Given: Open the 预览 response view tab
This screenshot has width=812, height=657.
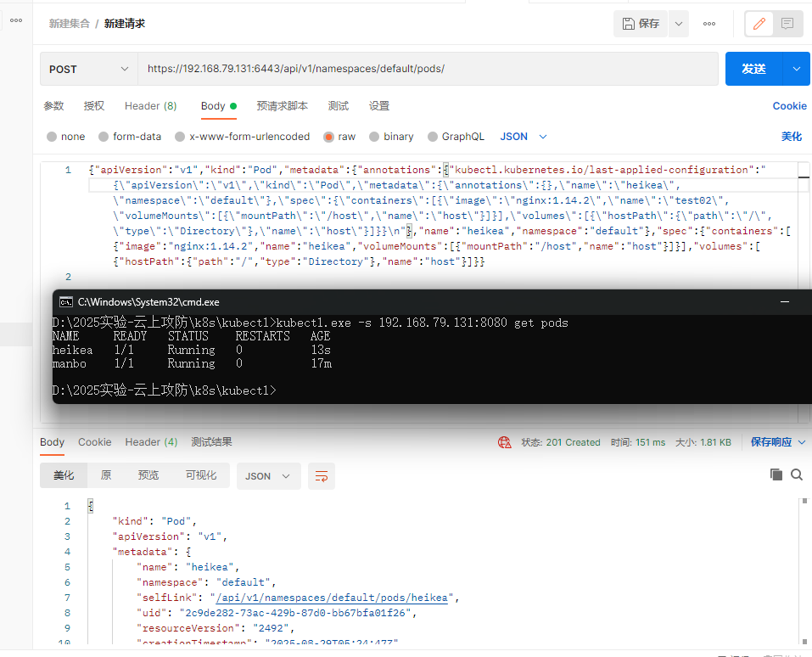Looking at the screenshot, I should pos(148,475).
